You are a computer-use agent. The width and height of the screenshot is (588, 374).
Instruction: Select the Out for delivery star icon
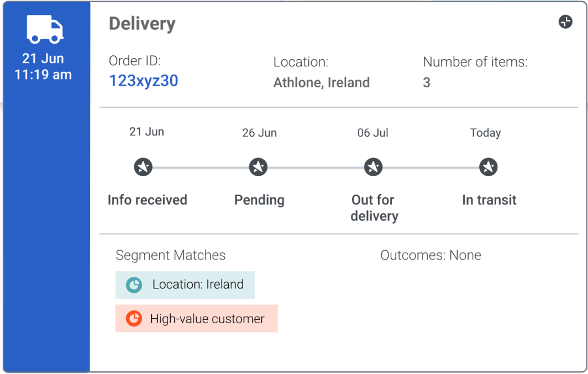pos(374,167)
